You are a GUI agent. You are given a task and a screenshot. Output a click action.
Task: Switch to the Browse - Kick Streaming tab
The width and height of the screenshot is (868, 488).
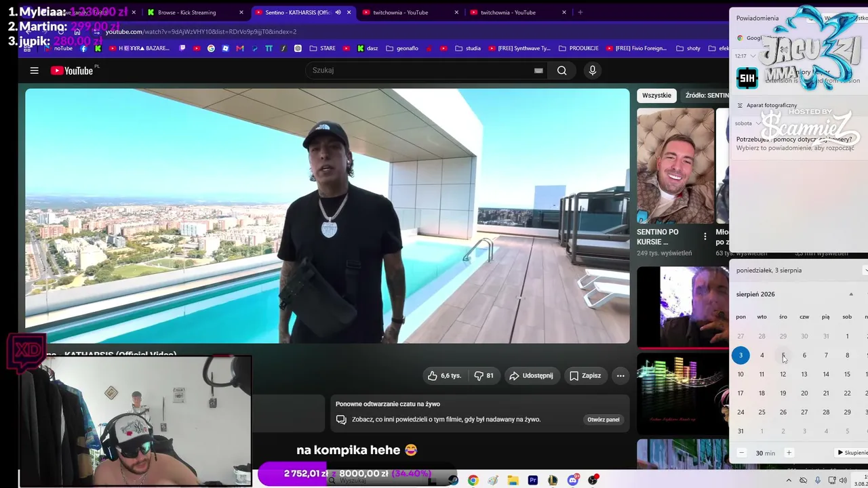point(195,12)
